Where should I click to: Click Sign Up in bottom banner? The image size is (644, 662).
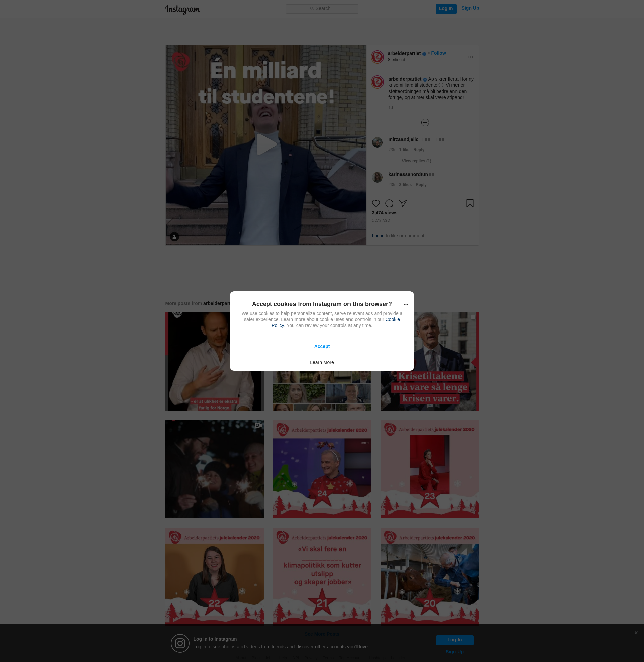click(454, 652)
